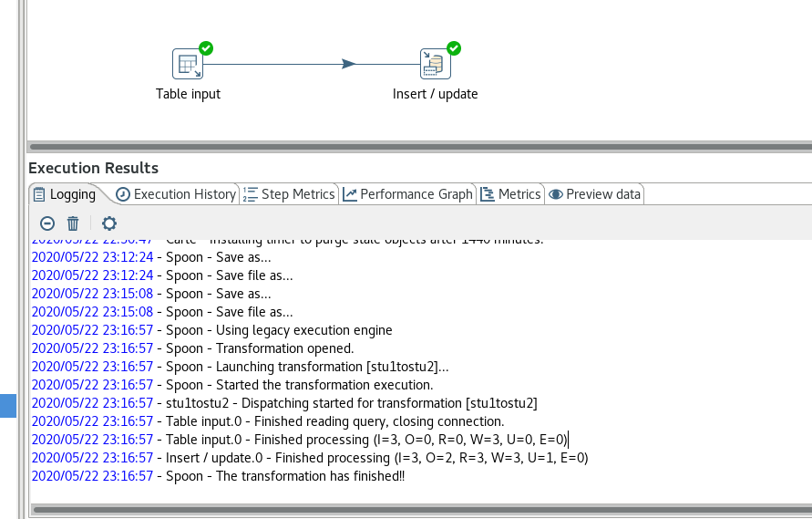Click log line 'Dispatching started for transformation'
812x519 pixels.
[x=284, y=403]
